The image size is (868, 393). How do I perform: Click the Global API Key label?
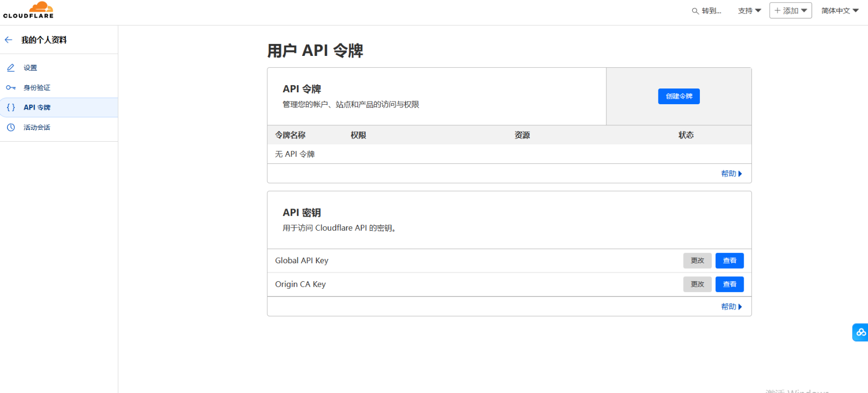[x=302, y=261]
